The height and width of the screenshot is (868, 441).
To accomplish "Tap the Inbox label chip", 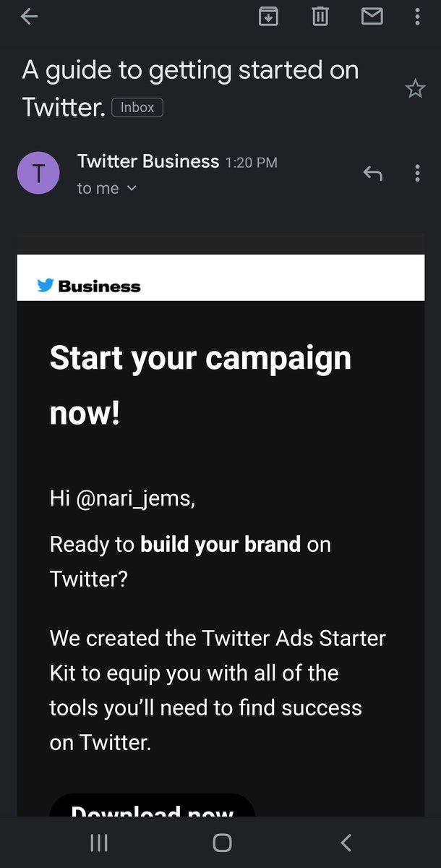I will click(x=137, y=108).
